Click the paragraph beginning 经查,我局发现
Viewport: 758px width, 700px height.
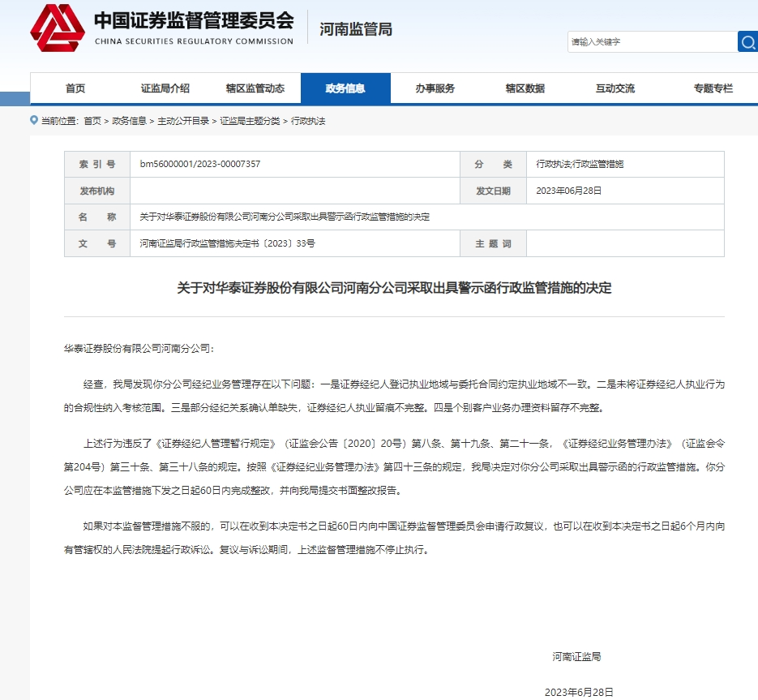[x=394, y=396]
